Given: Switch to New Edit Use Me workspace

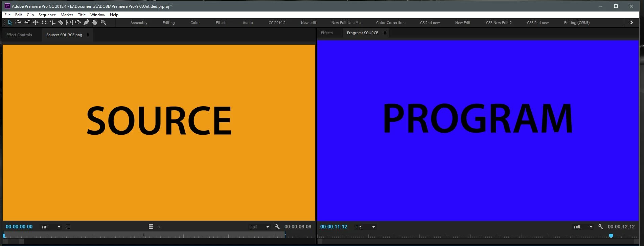Looking at the screenshot, I should [346, 23].
